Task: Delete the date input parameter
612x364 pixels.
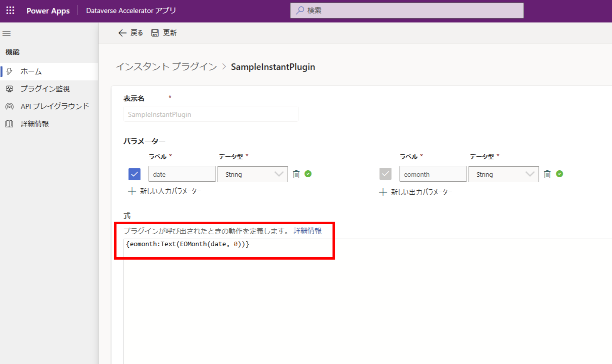Action: 296,174
